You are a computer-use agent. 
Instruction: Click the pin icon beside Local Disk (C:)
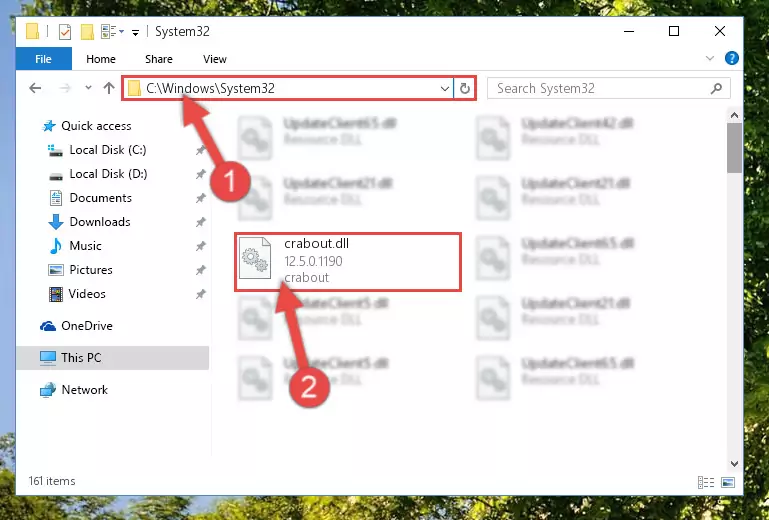click(200, 150)
